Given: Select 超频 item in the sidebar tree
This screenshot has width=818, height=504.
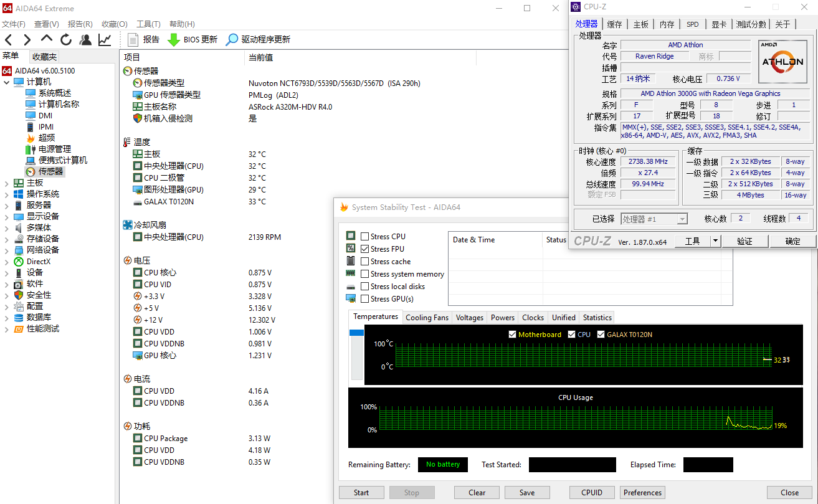Looking at the screenshot, I should coord(46,138).
